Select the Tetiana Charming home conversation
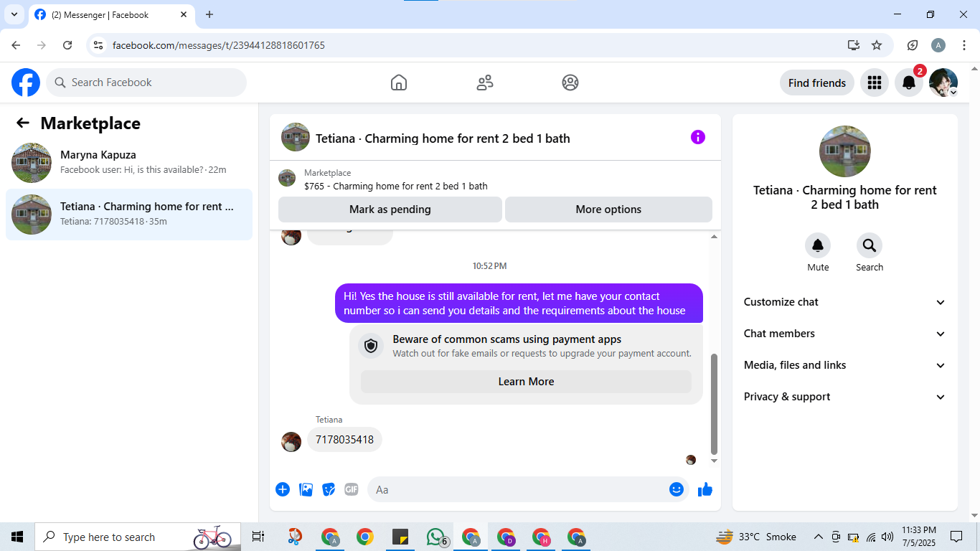 (129, 214)
